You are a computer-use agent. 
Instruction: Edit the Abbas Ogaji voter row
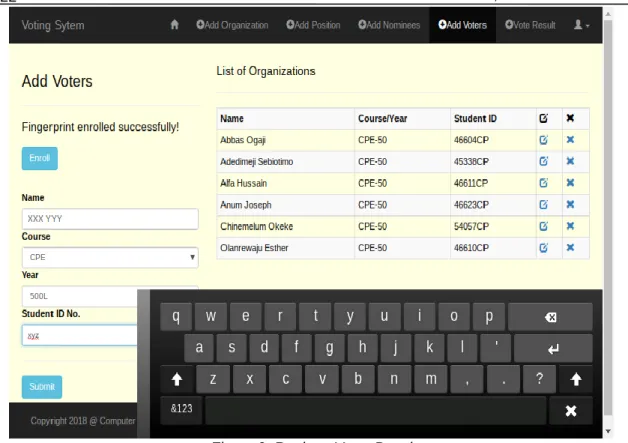543,140
